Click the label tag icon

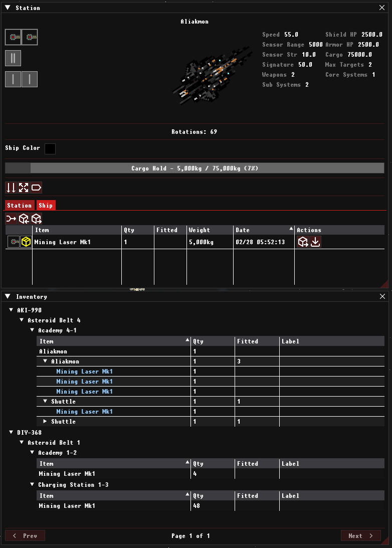pos(36,188)
